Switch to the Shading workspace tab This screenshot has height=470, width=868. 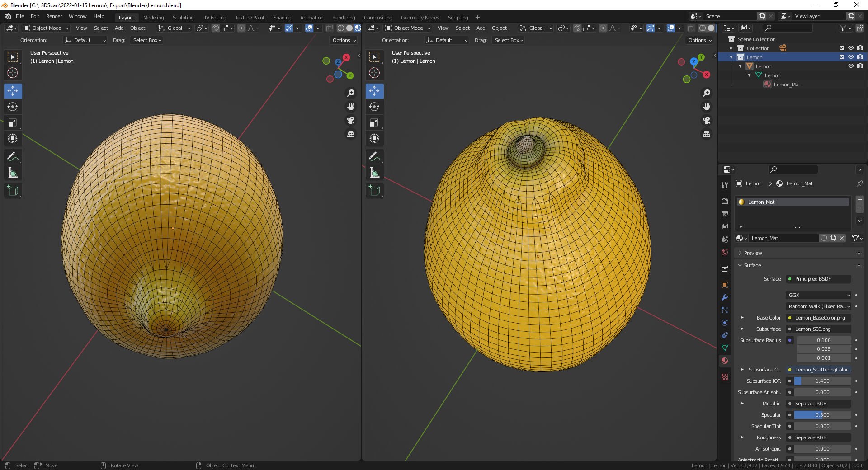[282, 18]
